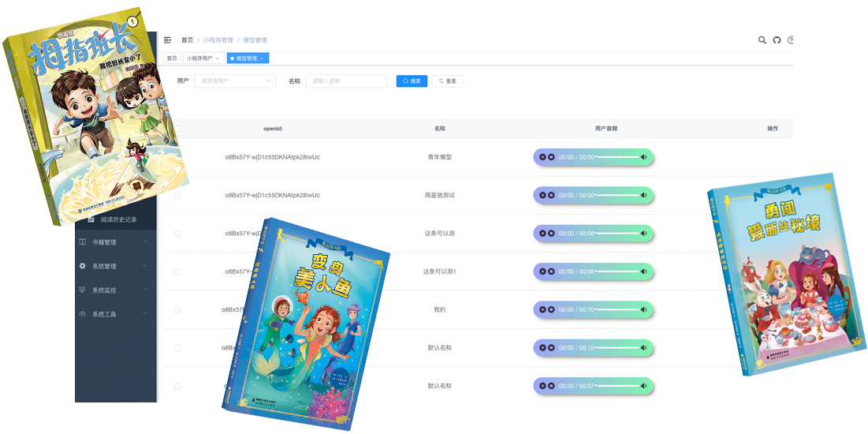Mute volume on 这条可以测 audio player
Viewport: 868px width, 434px height.
[x=644, y=234]
